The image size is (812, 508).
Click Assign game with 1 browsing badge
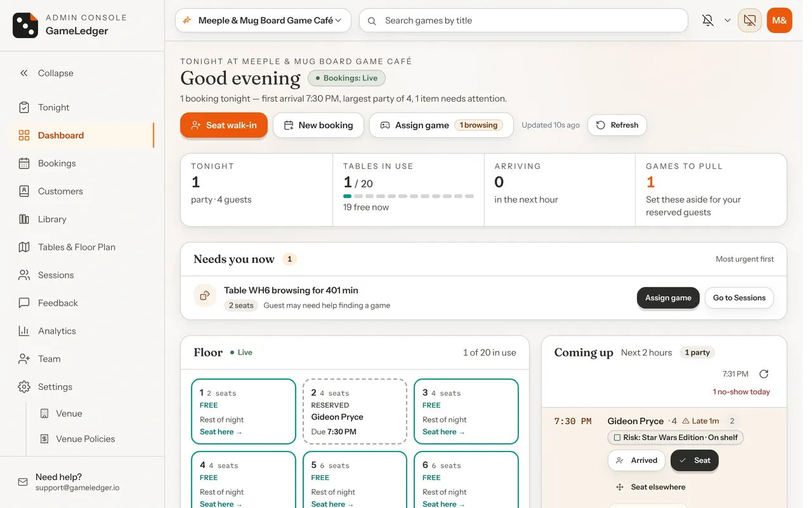[x=441, y=125]
